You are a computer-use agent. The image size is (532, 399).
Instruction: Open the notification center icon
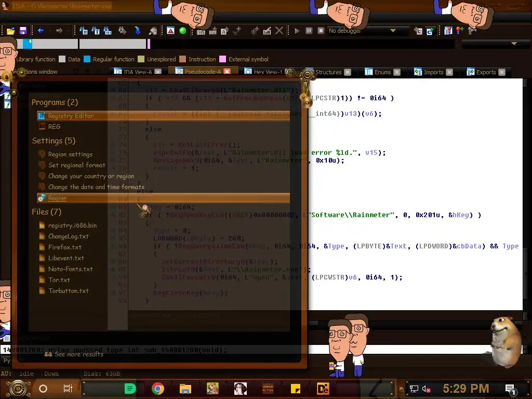[511, 389]
